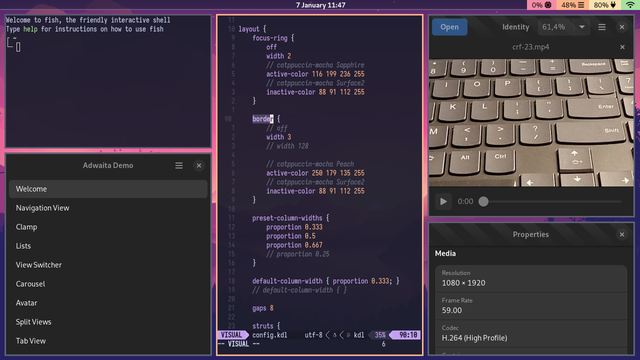Click the Open button
The height and width of the screenshot is (360, 640).
(449, 27)
